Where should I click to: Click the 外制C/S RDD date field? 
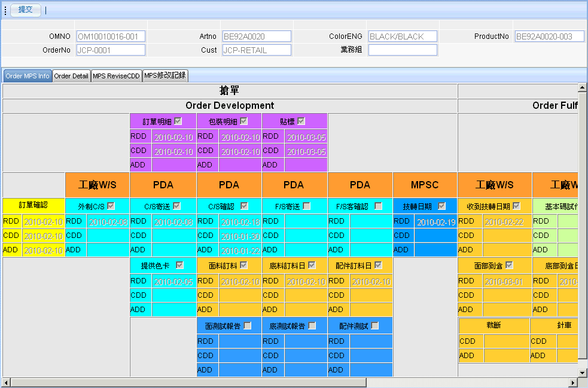108,222
